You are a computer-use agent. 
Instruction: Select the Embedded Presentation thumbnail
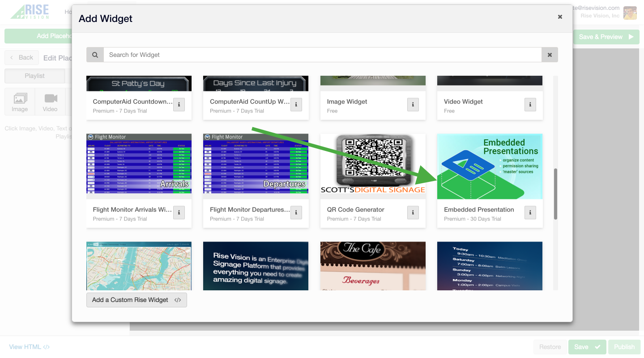coord(490,166)
